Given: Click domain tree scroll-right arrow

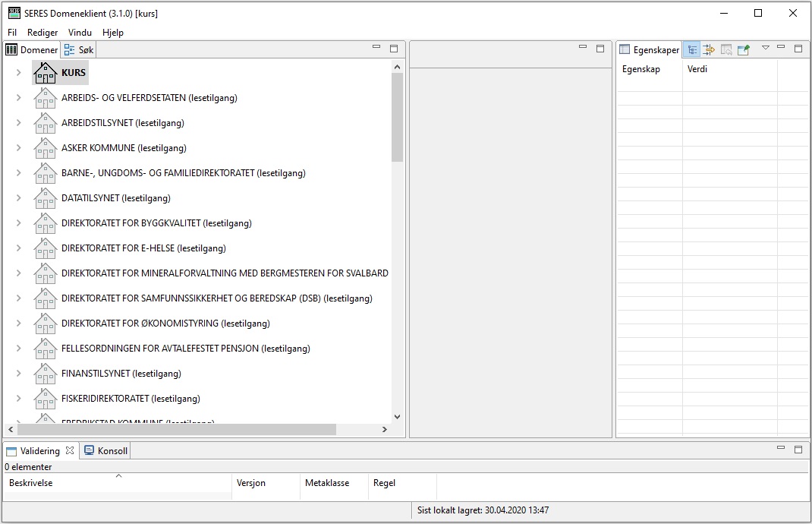Looking at the screenshot, I should click(x=384, y=429).
